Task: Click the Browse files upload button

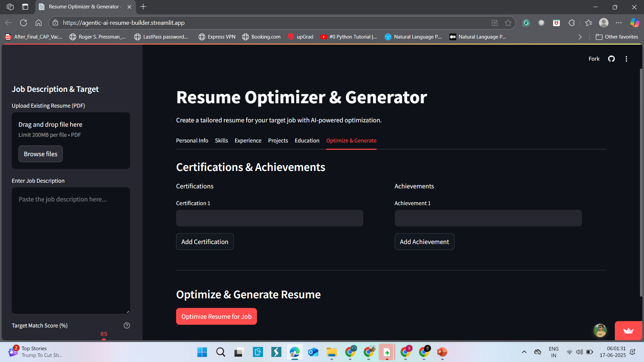Action: pos(41,154)
